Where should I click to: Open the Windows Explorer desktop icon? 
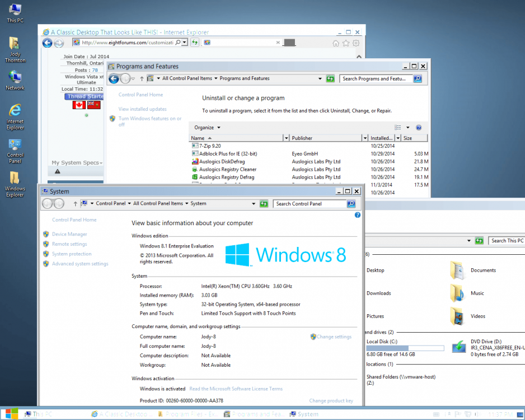click(x=15, y=184)
